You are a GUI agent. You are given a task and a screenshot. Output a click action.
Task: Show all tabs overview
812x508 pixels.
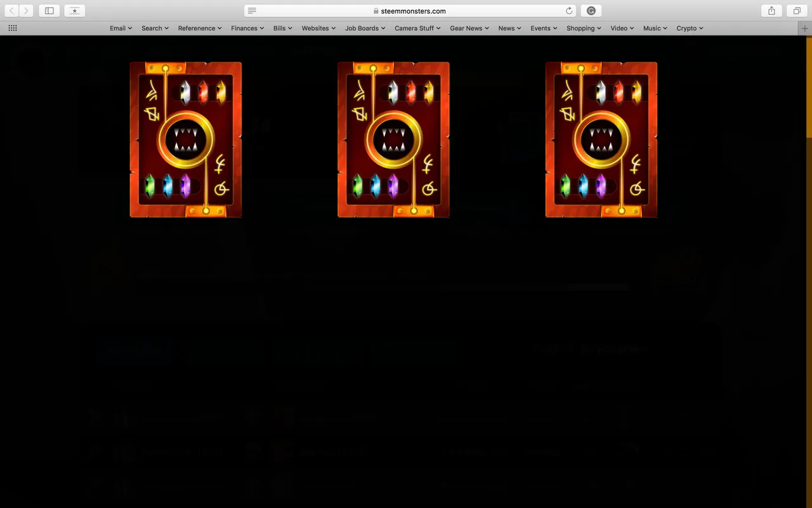797,11
